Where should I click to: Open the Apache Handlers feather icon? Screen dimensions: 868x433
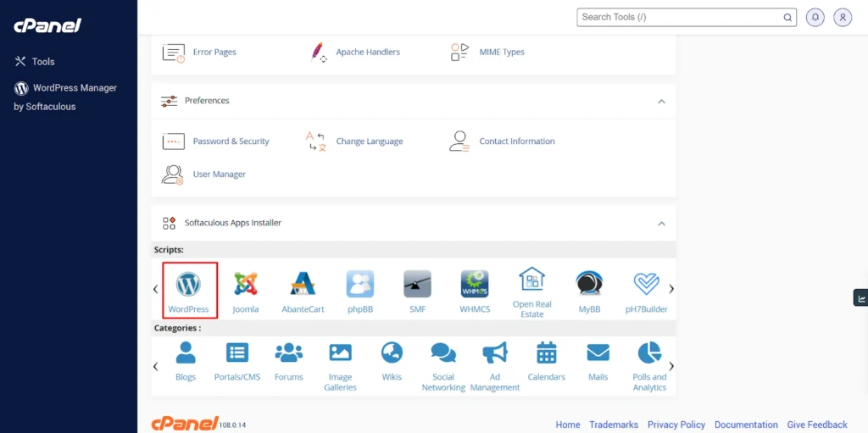point(318,52)
